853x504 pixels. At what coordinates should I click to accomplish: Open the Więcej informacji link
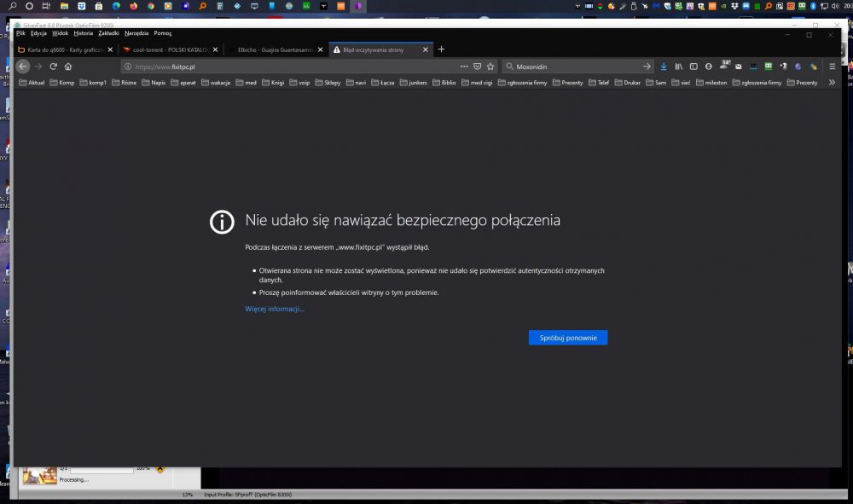274,309
